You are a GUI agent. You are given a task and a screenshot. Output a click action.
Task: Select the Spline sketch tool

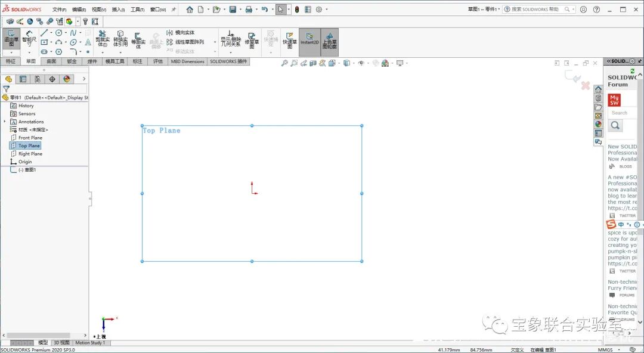click(x=73, y=32)
